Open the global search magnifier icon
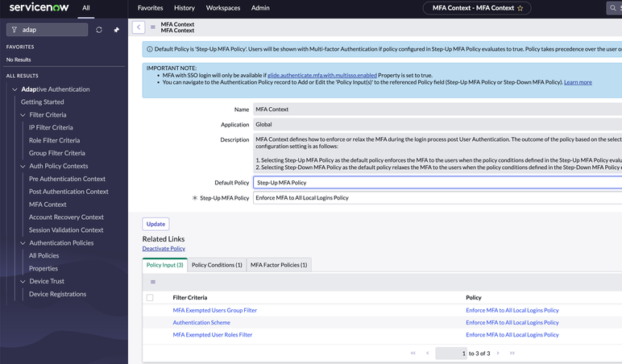The image size is (622, 364). pyautogui.click(x=613, y=8)
